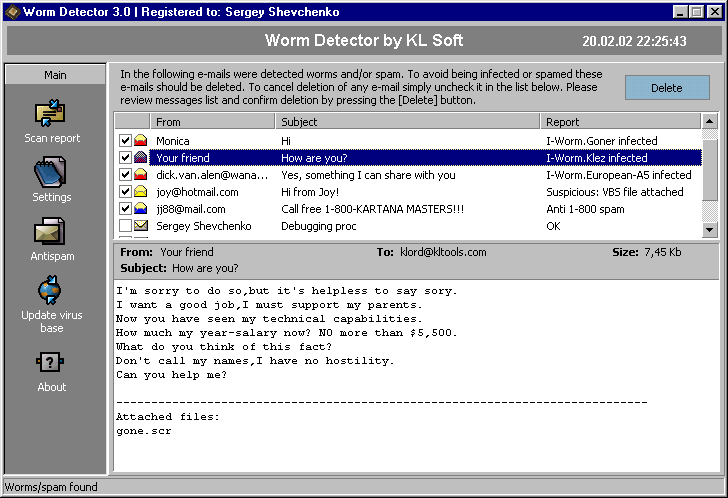Click 'Anti 1-800 spam' report cell
Screen dimensions: 728x498
585,209
